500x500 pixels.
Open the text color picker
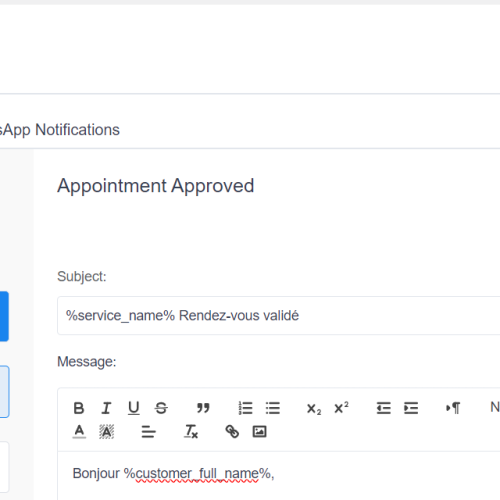click(x=79, y=432)
